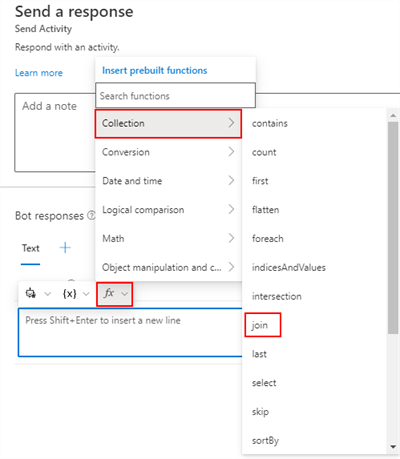Click the Search functions field
This screenshot has width=400, height=459.
pos(175,96)
